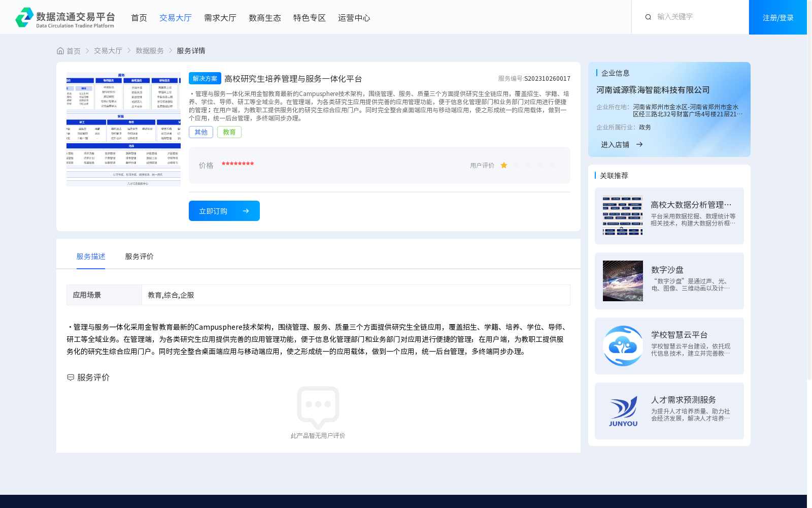812x508 pixels.
Task: Click the arrow next to 进入店铺
Action: [639, 144]
